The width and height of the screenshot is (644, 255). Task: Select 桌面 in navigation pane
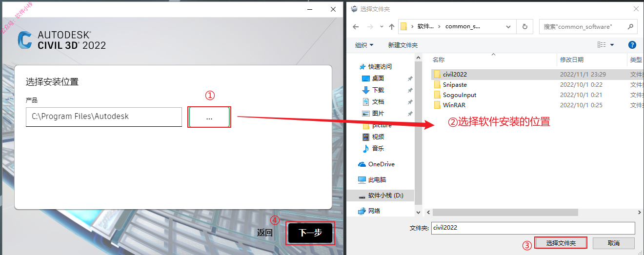click(x=378, y=78)
